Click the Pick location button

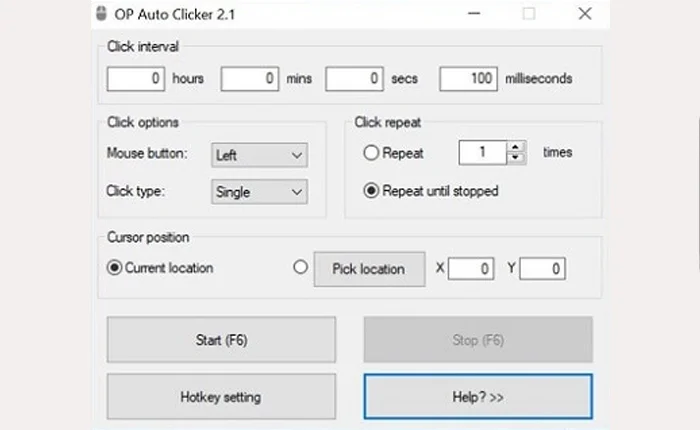368,269
